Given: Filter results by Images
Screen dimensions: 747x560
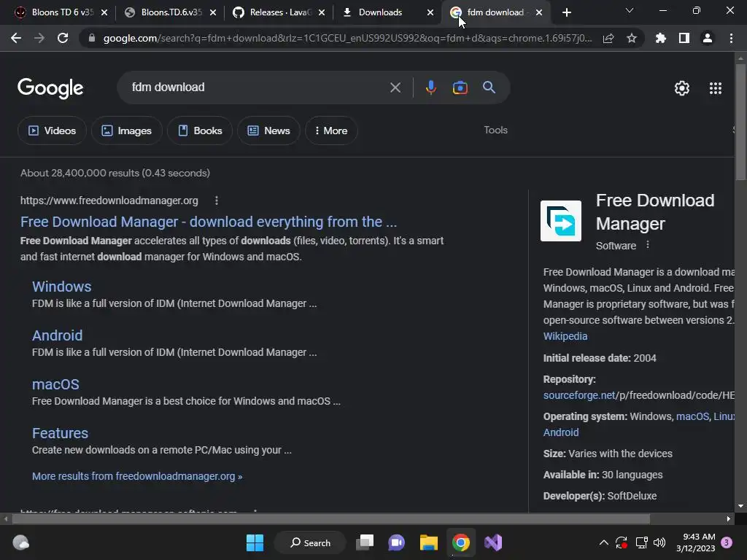Looking at the screenshot, I should 127,131.
